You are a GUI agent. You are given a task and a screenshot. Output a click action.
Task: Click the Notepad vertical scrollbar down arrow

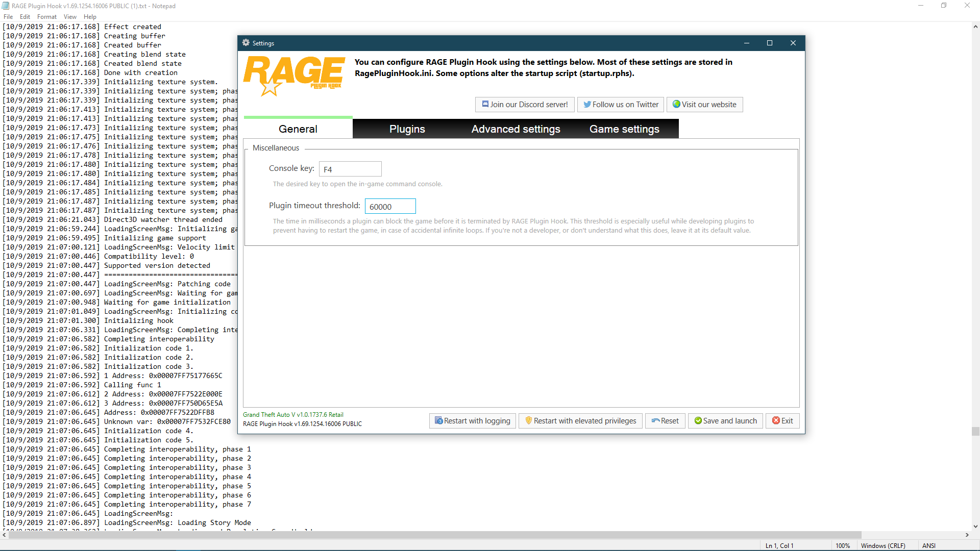975,527
